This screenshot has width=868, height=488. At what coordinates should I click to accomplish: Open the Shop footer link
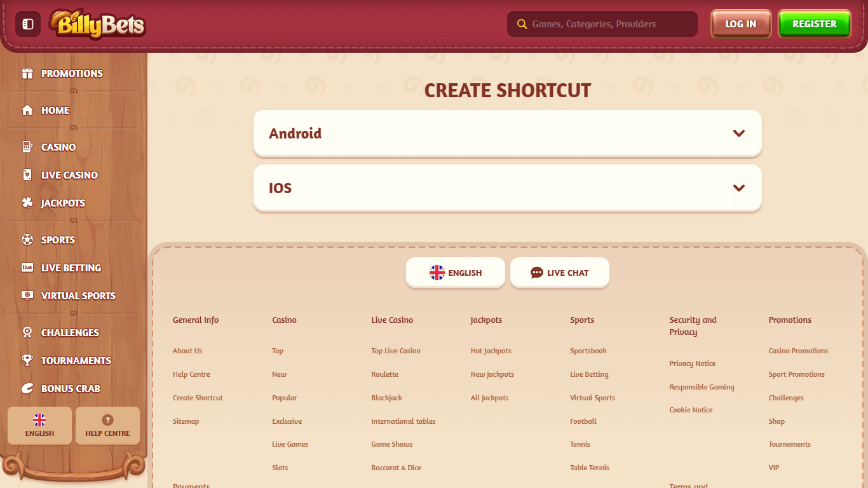776,421
